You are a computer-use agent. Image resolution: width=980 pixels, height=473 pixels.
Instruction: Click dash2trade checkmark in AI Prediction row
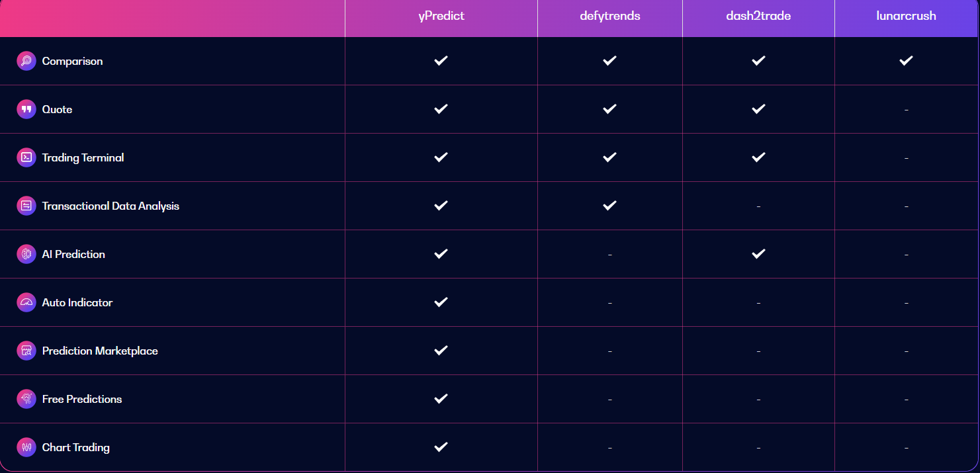pyautogui.click(x=758, y=253)
